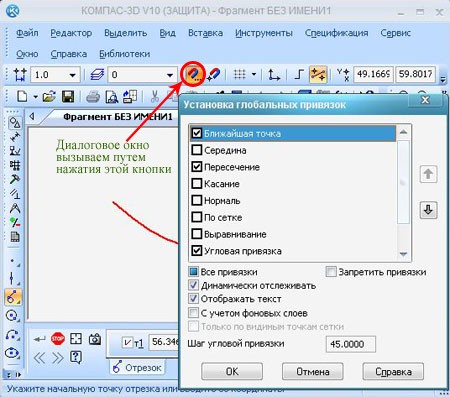Move selected snap up with up arrow
The image size is (450, 397).
(428, 174)
